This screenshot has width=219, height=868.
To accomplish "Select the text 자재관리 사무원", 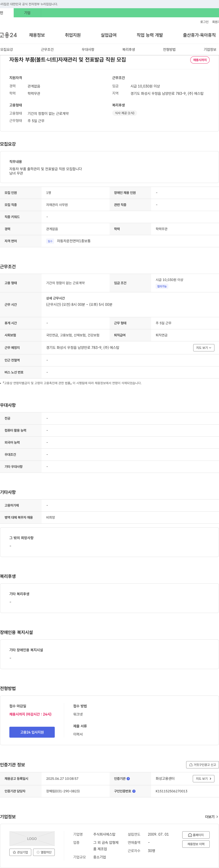I will coord(57,205).
